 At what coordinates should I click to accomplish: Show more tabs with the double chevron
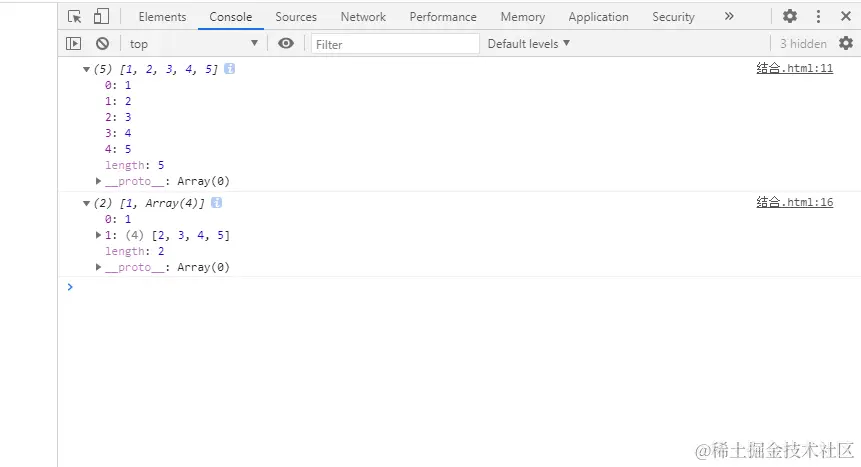729,16
